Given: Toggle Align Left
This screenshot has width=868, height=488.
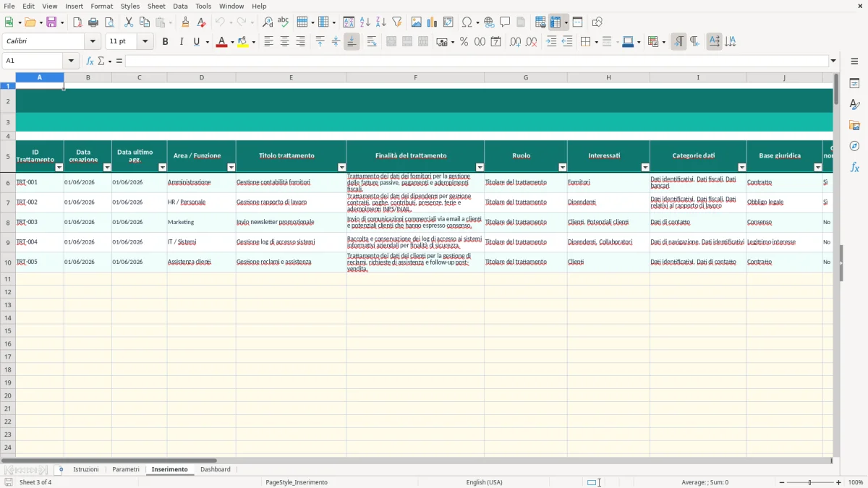Looking at the screenshot, I should [268, 42].
